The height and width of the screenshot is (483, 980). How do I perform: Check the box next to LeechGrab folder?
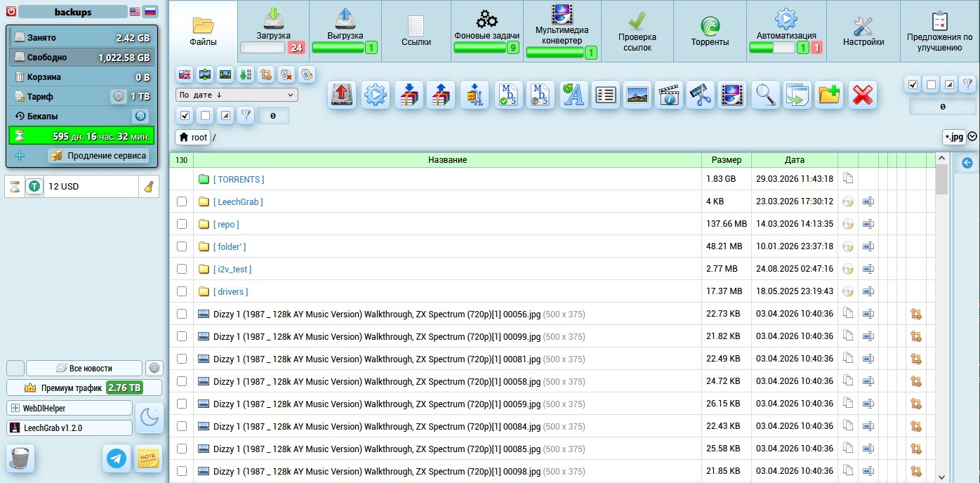pos(182,201)
